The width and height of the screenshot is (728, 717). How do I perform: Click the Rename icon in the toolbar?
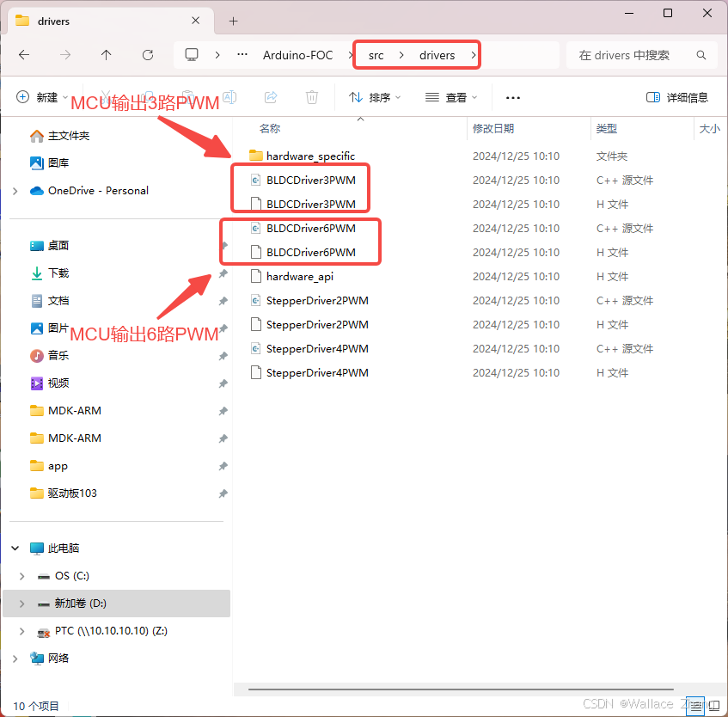click(230, 97)
